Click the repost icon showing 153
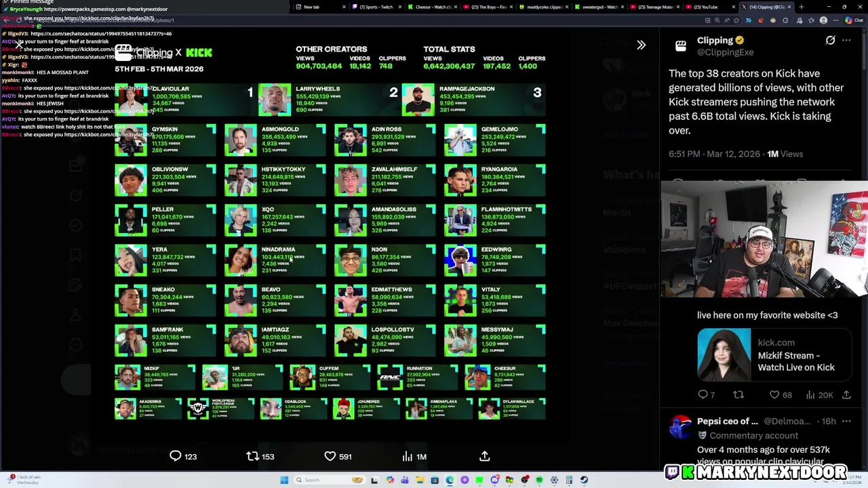Image resolution: width=868 pixels, height=488 pixels. 252,456
